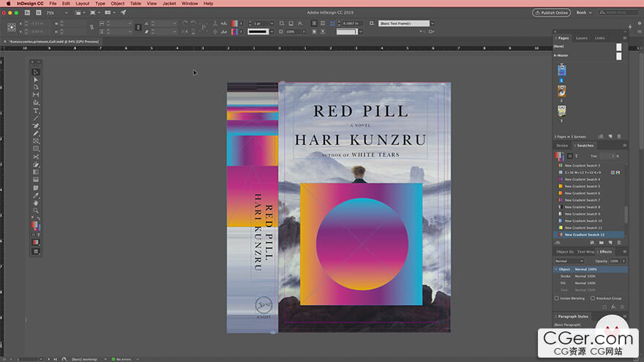
Task: Delete swatch using Swatches panel trash icon
Action: tap(619, 243)
